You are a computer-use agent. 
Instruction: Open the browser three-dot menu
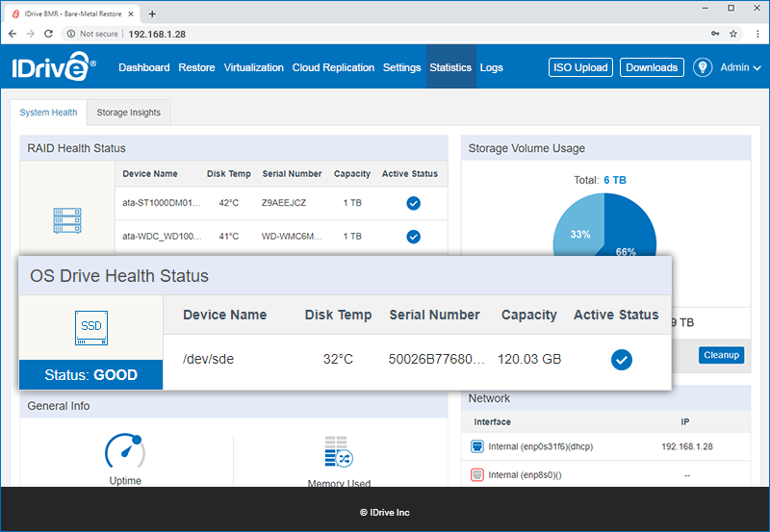[x=757, y=34]
